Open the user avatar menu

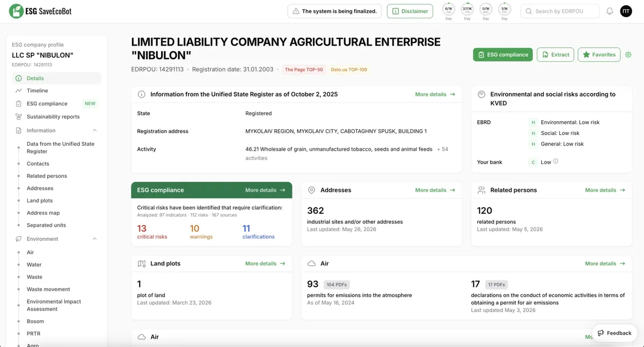[626, 11]
